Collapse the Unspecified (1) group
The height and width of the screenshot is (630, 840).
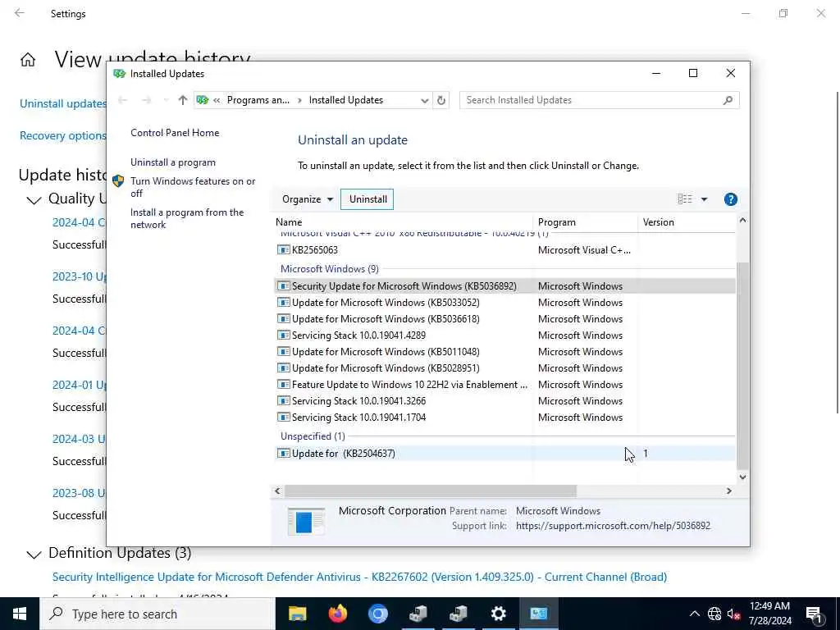[313, 436]
